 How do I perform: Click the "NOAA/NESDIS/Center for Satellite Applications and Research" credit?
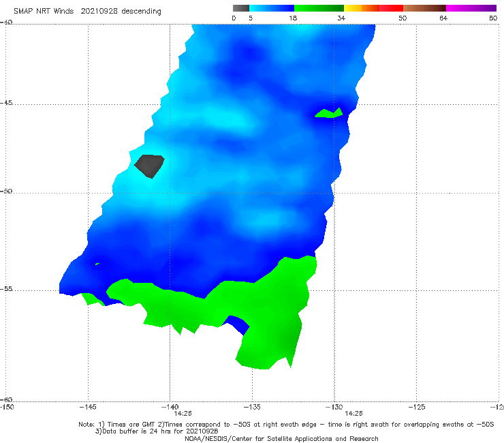click(281, 438)
